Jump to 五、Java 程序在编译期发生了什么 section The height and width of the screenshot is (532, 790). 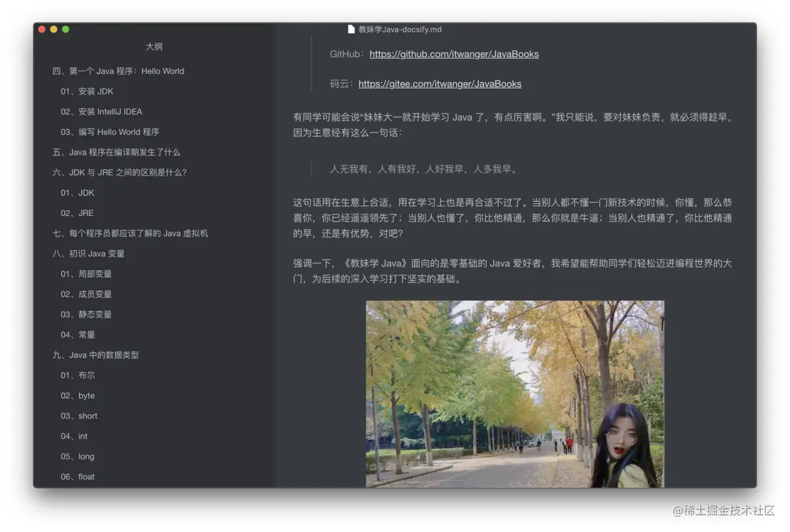(117, 152)
